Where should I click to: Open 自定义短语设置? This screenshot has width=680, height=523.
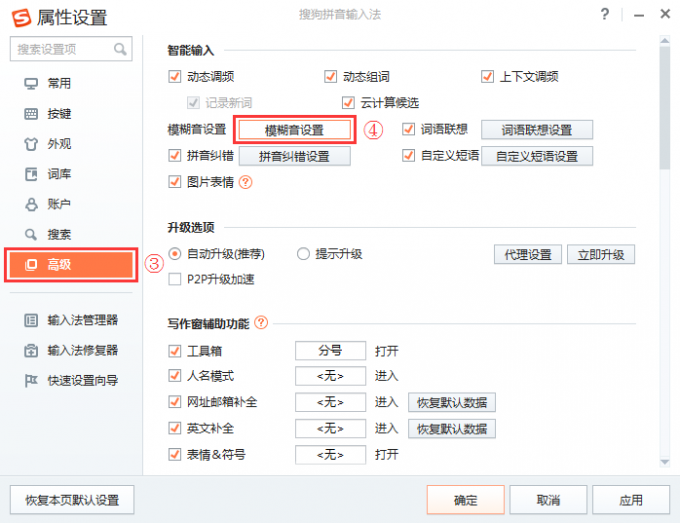537,156
